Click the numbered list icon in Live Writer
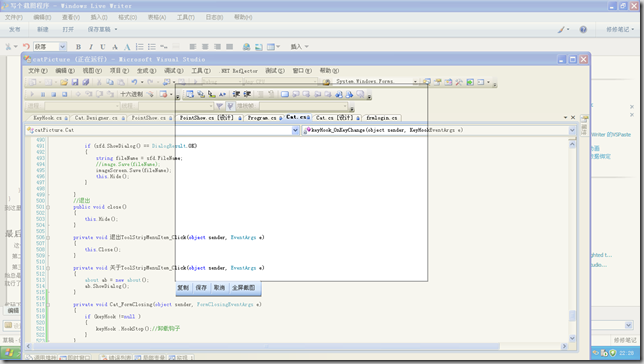This screenshot has width=644, height=364. pos(140,47)
